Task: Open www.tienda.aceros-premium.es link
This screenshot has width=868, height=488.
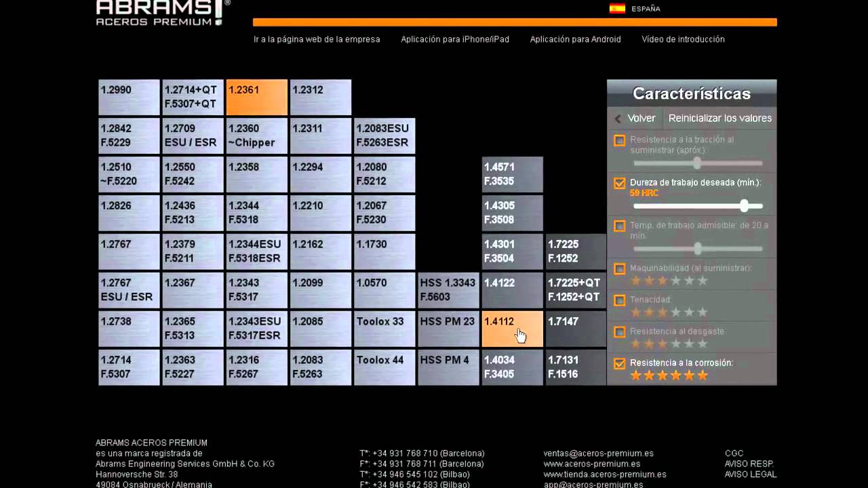Action: click(x=605, y=474)
